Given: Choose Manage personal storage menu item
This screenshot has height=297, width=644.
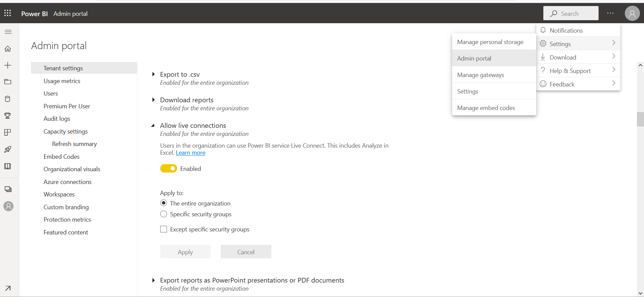Looking at the screenshot, I should [494, 42].
